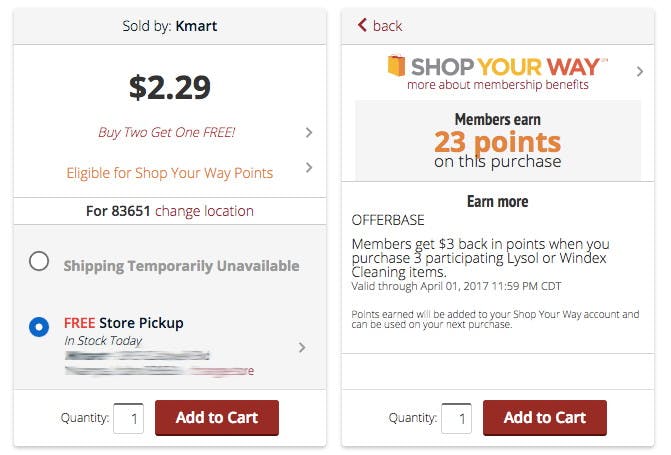Add to Cart in the Kmart panel
Viewport: 671px width, 455px height.
[217, 418]
